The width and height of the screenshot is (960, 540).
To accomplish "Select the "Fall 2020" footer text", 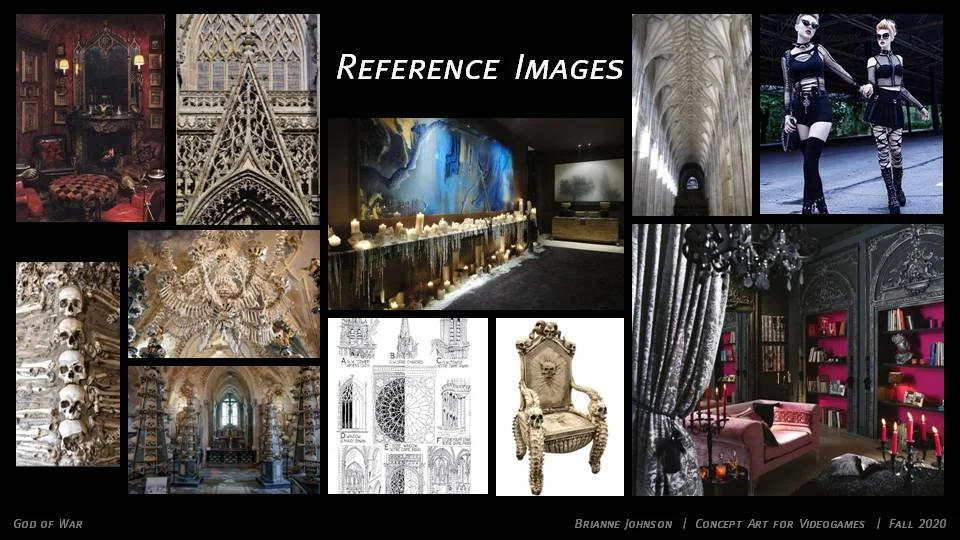I will (917, 524).
